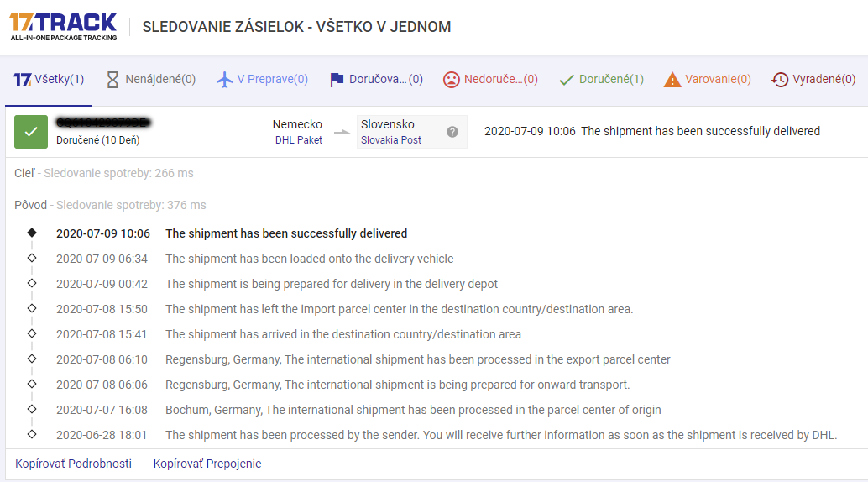
Task: Click the DHL Paket origin carrier
Action: tap(299, 140)
